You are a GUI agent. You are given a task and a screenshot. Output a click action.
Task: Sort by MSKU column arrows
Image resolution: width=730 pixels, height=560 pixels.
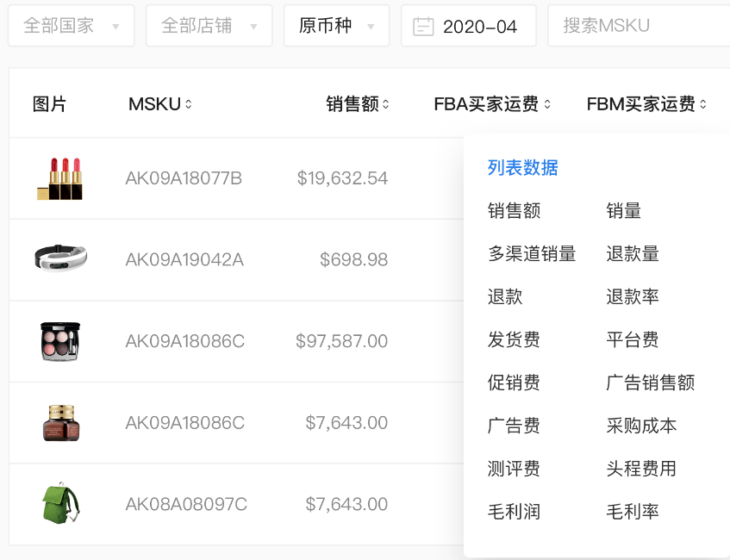coord(189,104)
